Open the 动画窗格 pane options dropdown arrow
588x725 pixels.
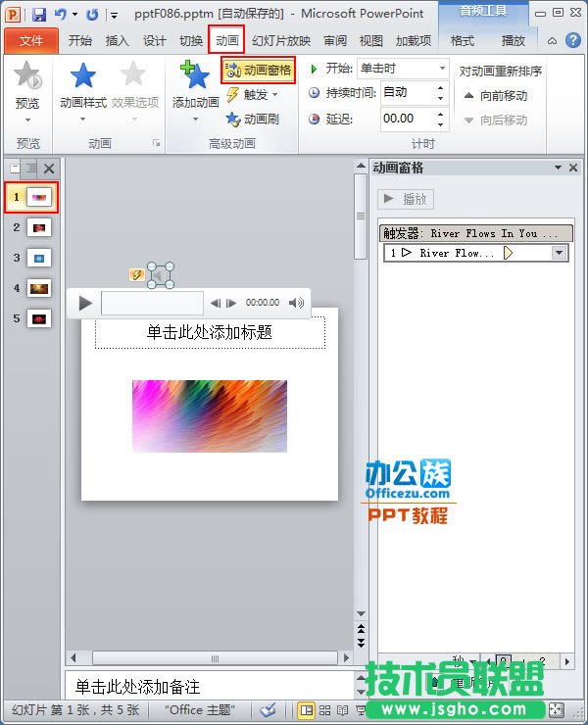point(558,168)
